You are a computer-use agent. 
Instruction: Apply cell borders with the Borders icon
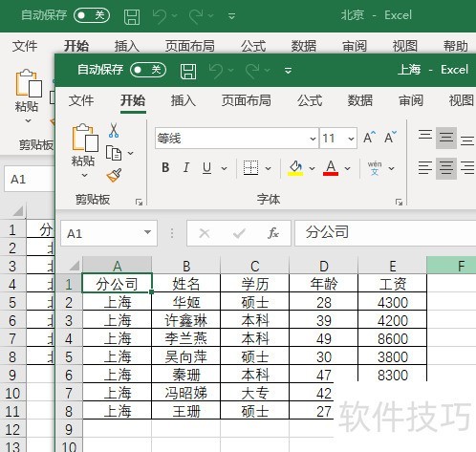tap(250, 167)
